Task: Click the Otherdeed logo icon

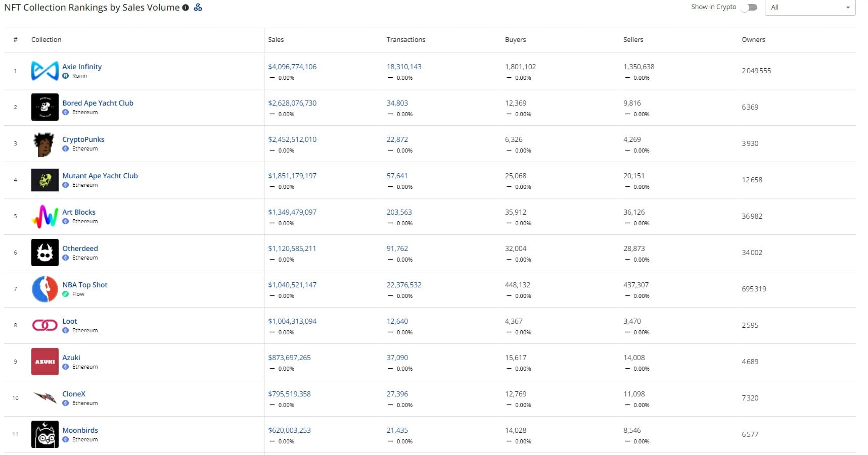Action: coord(45,252)
